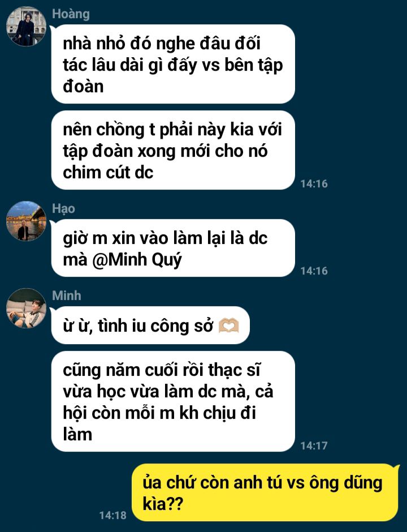Tap the 14:18 timestamp of sent message
Image resolution: width=407 pixels, height=532 pixels.
(x=113, y=515)
